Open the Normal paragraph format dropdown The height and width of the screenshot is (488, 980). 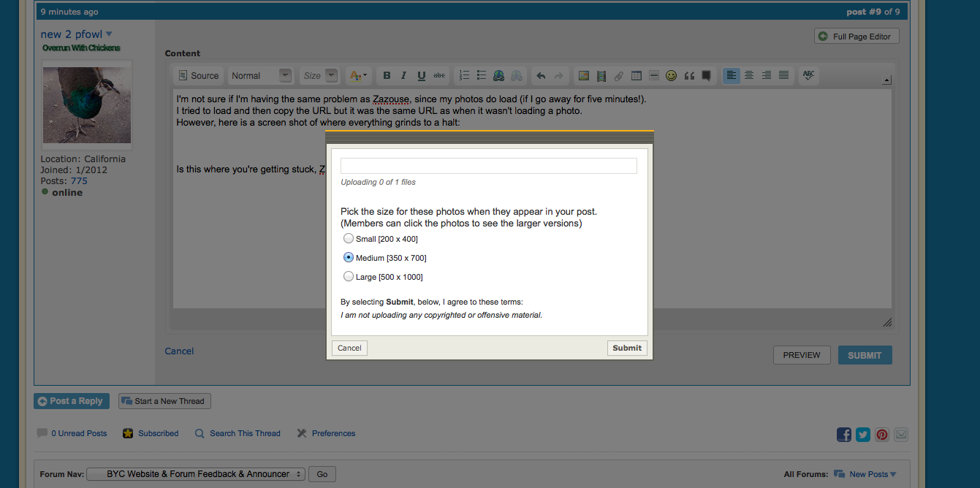point(260,75)
